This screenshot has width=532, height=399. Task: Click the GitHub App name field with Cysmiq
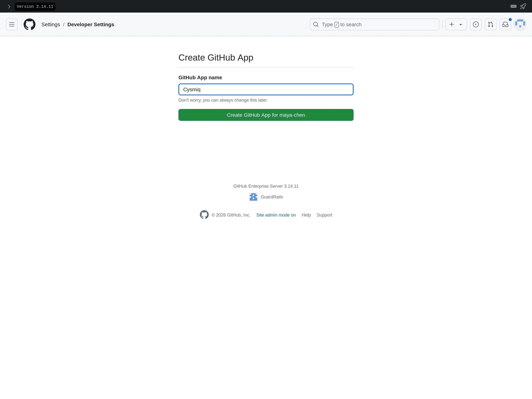coord(266,89)
